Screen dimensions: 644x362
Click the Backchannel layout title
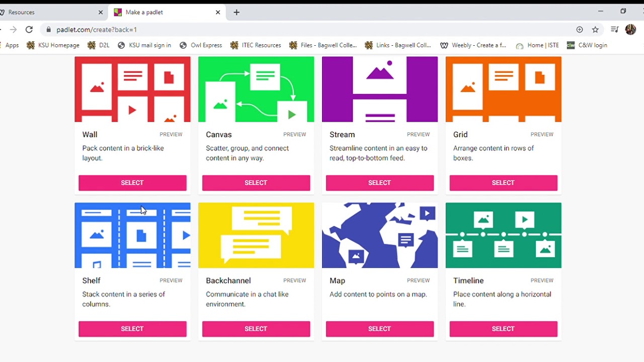228,281
